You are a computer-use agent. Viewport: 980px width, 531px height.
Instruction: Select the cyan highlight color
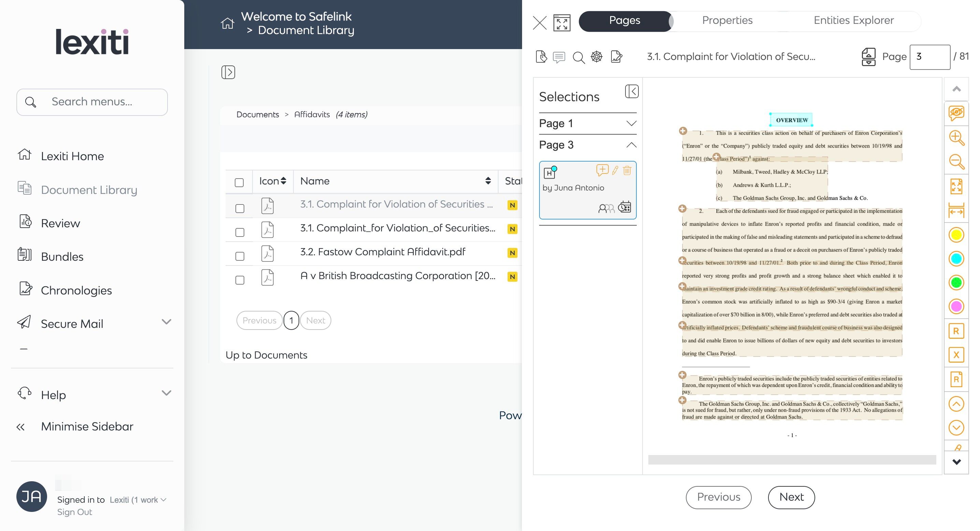coord(956,259)
